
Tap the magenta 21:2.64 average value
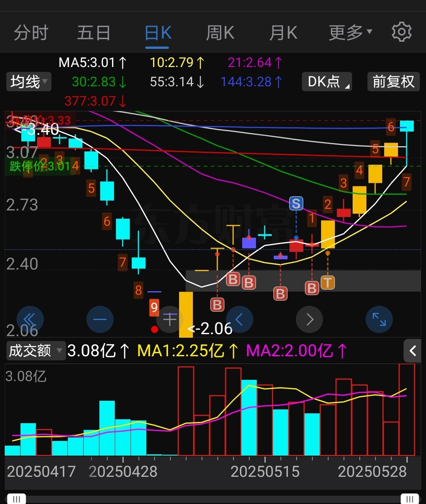pos(255,62)
